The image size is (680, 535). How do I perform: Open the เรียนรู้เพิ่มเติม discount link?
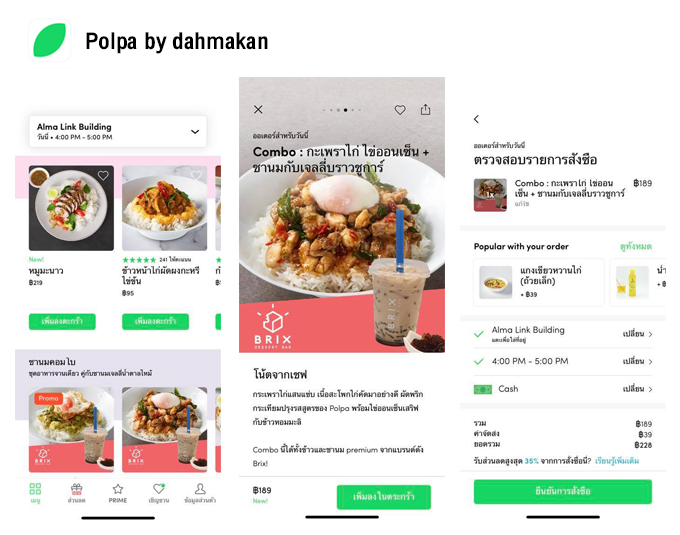[617, 461]
